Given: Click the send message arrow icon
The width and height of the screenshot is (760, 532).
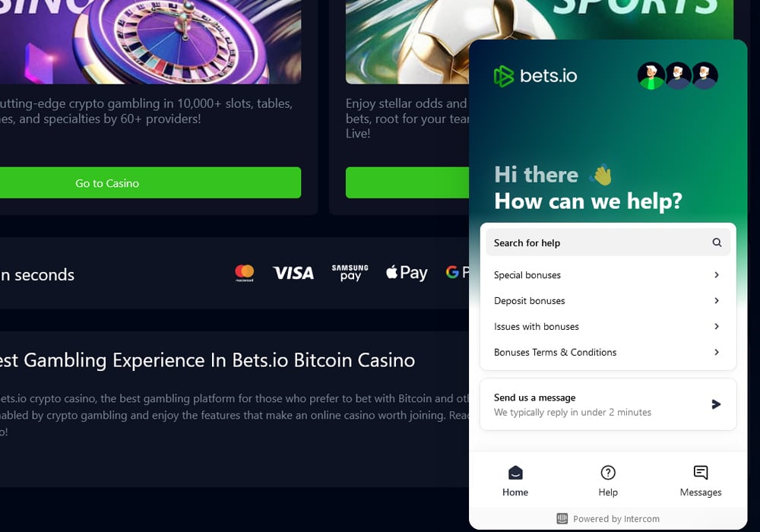Looking at the screenshot, I should [x=716, y=404].
